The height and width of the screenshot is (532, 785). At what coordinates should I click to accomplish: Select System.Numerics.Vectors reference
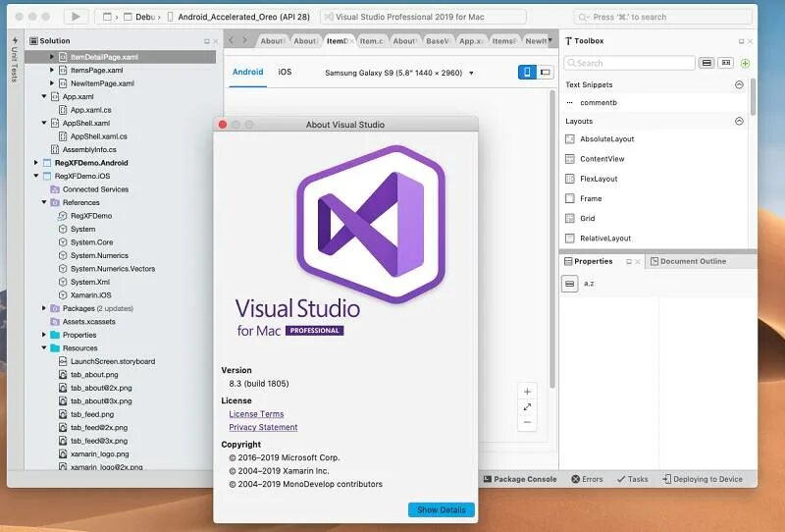[x=113, y=269]
